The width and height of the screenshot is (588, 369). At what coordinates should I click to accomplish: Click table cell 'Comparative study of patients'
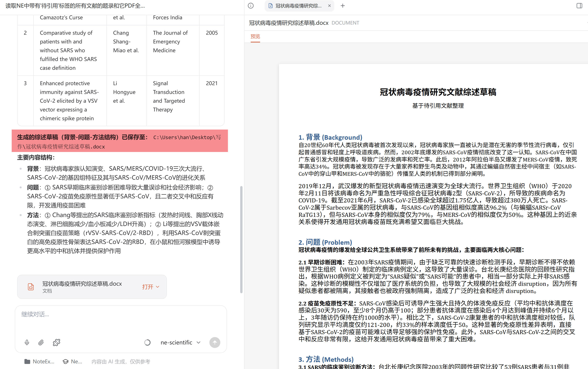coord(70,50)
